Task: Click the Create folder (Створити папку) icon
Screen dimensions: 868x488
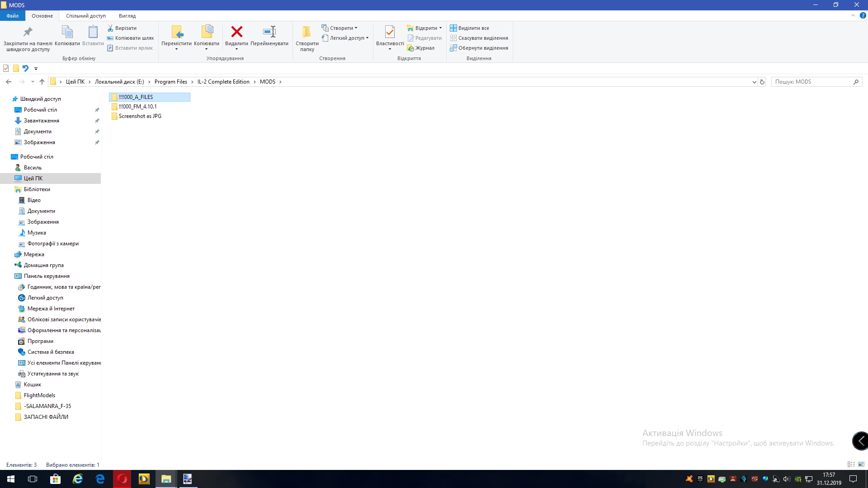Action: click(307, 32)
